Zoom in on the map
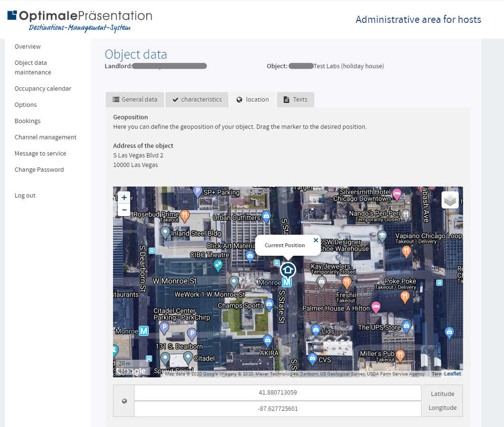 (x=124, y=198)
